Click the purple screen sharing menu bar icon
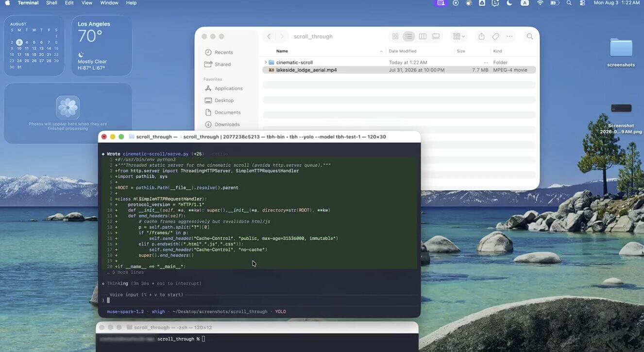The image size is (644, 352). [x=441, y=3]
